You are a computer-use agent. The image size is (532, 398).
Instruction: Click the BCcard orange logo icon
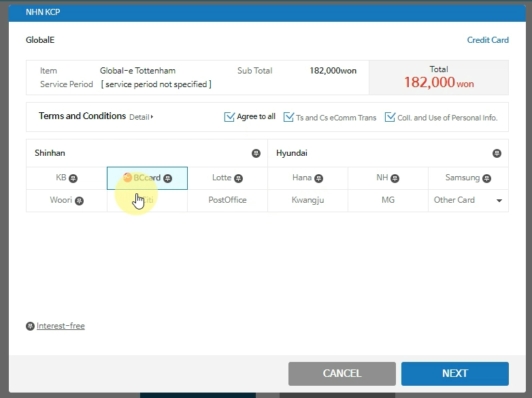point(127,178)
